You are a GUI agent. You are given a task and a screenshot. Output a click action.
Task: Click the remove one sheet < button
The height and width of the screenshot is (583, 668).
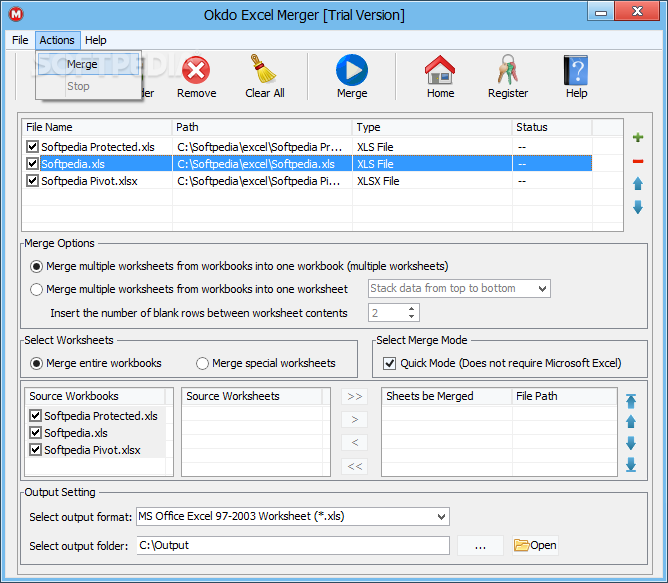(354, 442)
